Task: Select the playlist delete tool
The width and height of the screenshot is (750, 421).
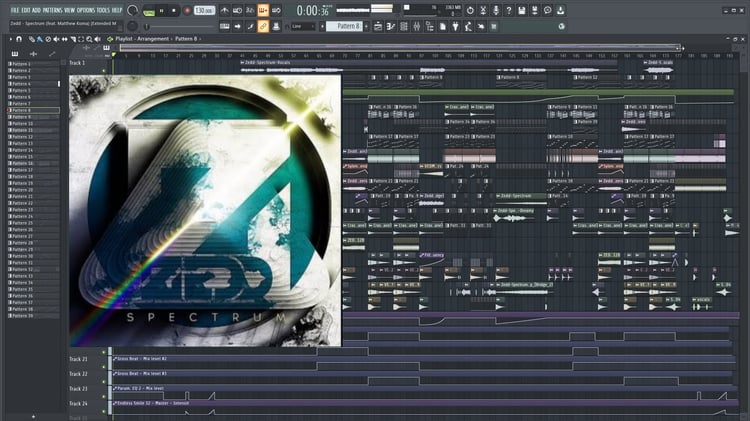Action: click(48, 39)
